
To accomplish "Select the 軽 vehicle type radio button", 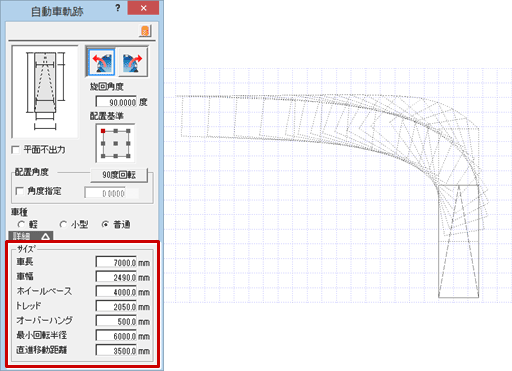I will pyautogui.click(x=21, y=225).
